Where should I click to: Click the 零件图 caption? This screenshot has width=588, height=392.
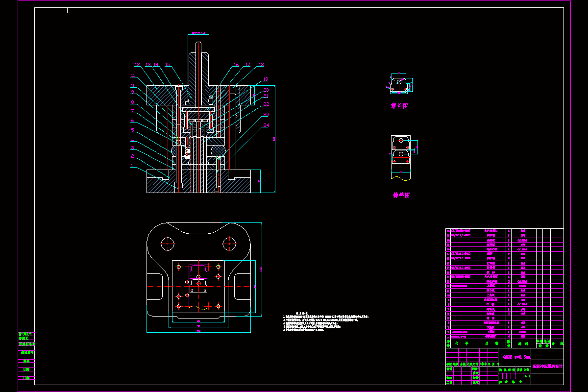point(399,106)
